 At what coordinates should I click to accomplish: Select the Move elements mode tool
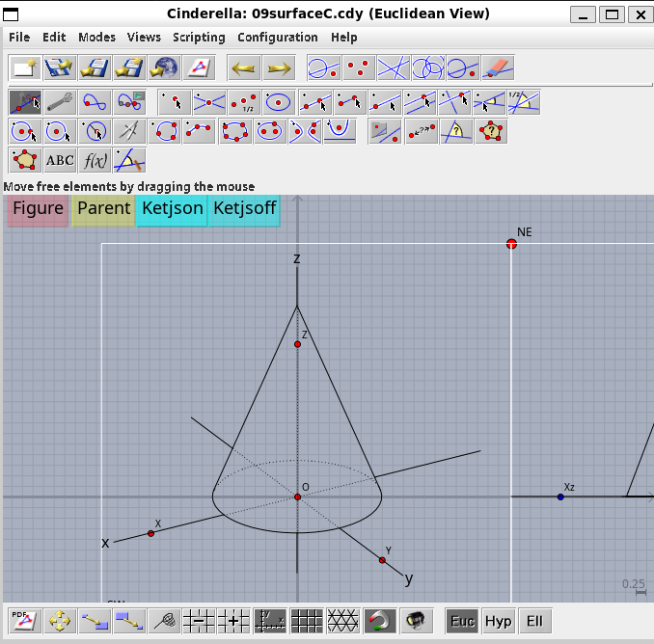(x=25, y=102)
